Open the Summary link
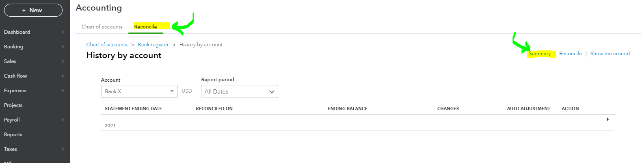 (x=540, y=54)
